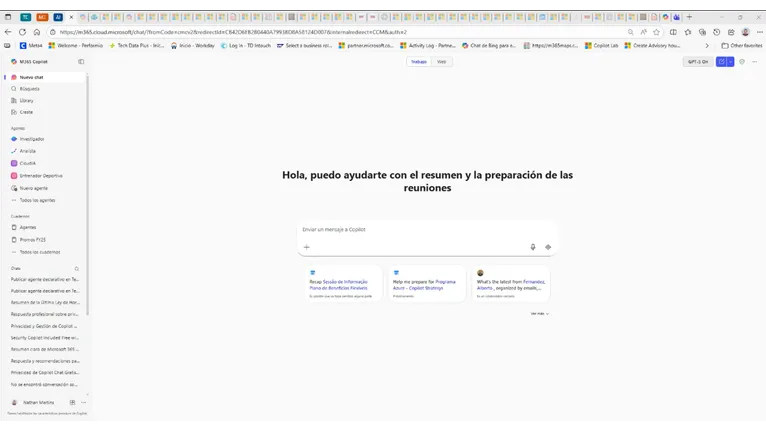
Task: Click the shield icon in Copilot header
Action: 742,62
